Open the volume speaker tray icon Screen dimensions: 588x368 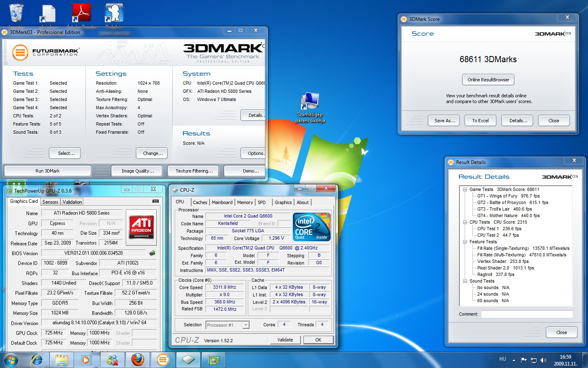(543, 360)
